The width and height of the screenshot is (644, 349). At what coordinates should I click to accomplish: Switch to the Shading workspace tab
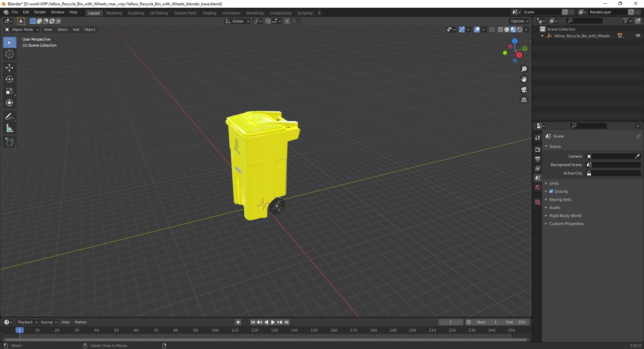click(209, 13)
